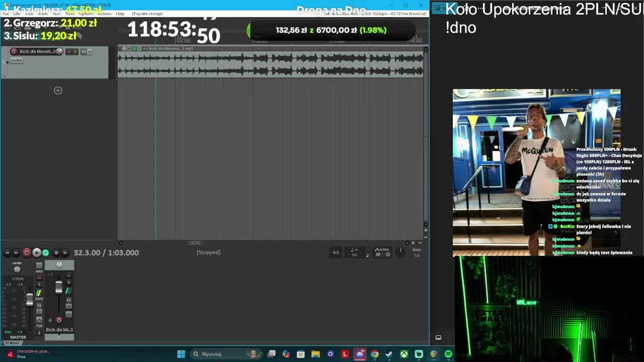The height and width of the screenshot is (362, 644).
Task: Open item FX for Bicik dla Menelka_3.mp3
Action: (x=139, y=49)
